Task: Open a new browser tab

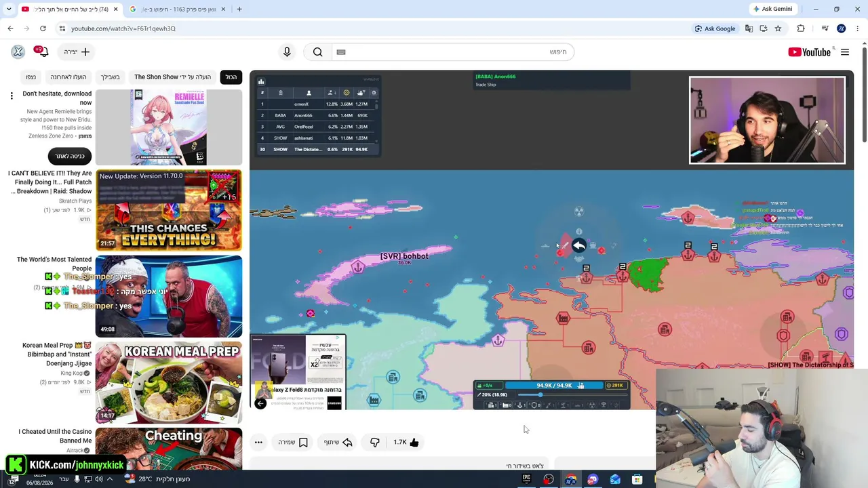Action: (239, 9)
